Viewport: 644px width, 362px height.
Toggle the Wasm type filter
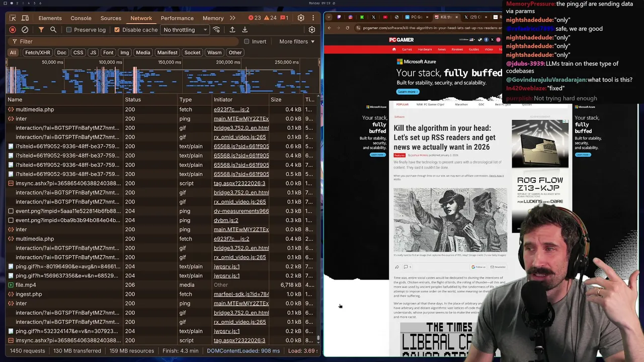tap(214, 52)
